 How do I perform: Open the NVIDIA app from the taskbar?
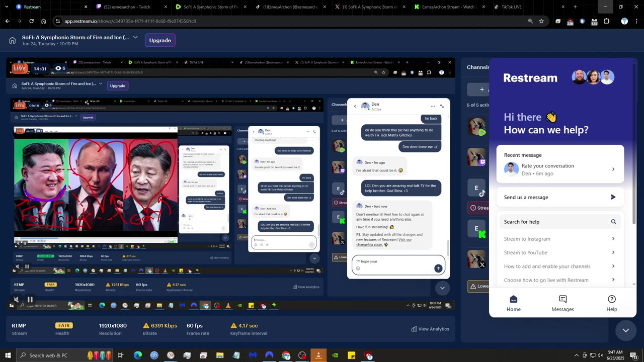(x=335, y=355)
